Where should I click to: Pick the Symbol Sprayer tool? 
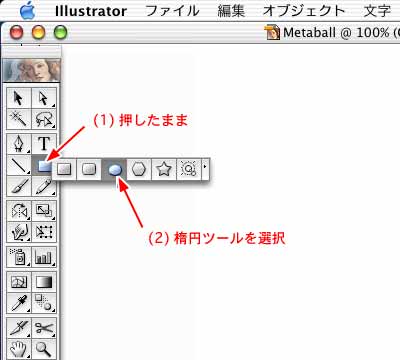(x=19, y=257)
